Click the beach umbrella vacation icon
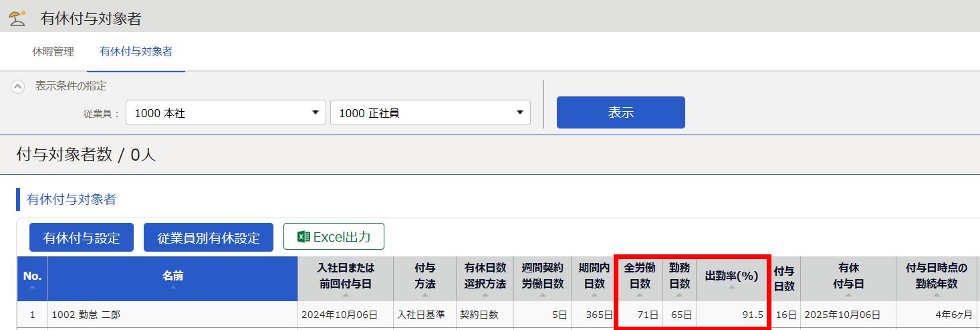 (x=17, y=18)
